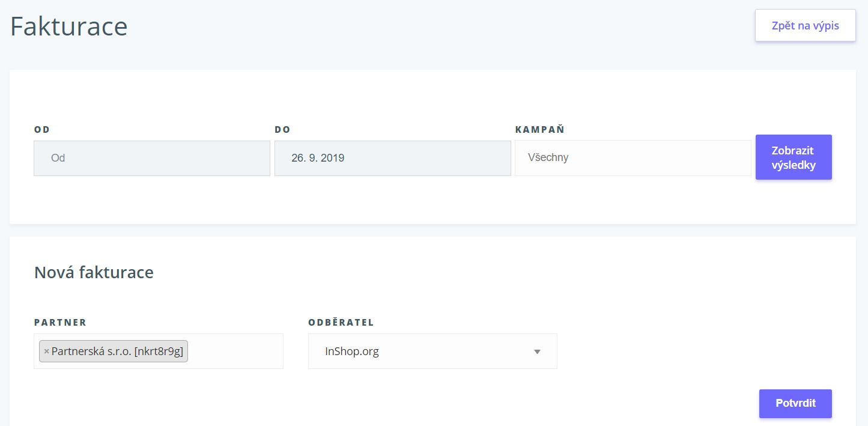Click the OD field label
Image resolution: width=868 pixels, height=426 pixels.
[42, 130]
